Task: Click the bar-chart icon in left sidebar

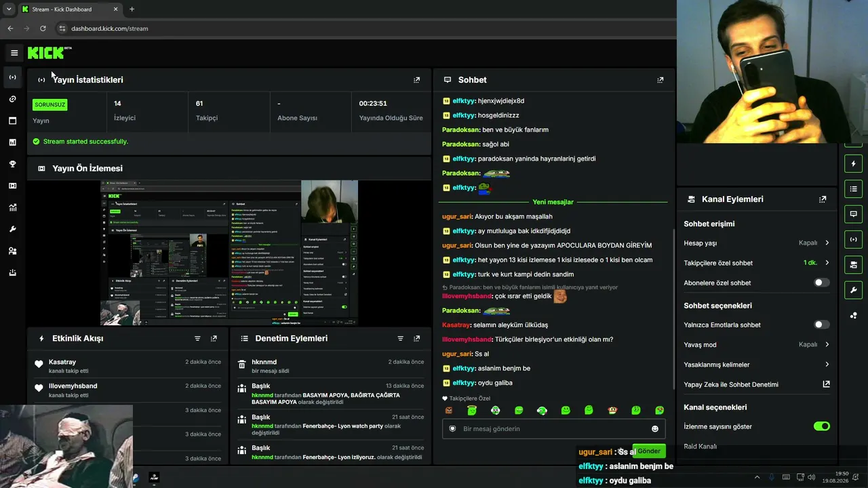Action: [13, 142]
